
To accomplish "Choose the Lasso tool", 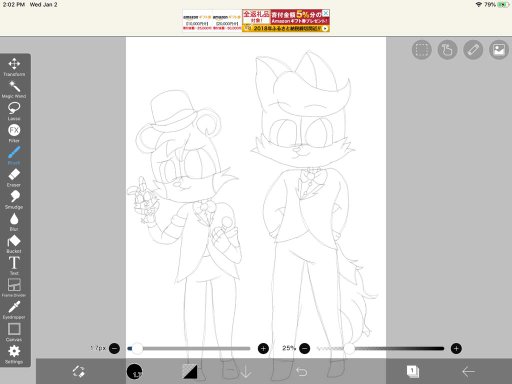I will tap(14, 111).
